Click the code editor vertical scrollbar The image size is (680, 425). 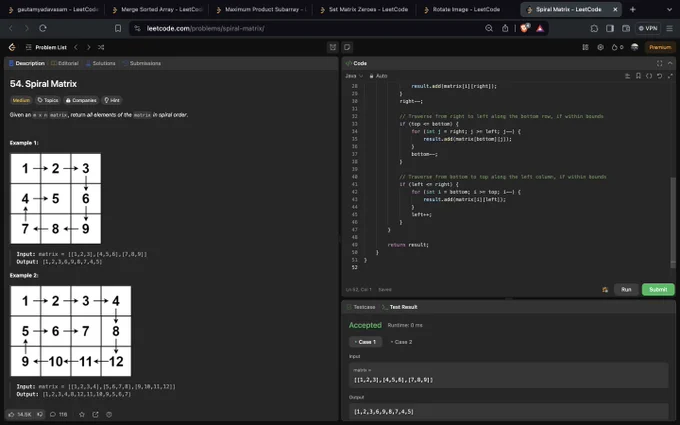(673, 221)
